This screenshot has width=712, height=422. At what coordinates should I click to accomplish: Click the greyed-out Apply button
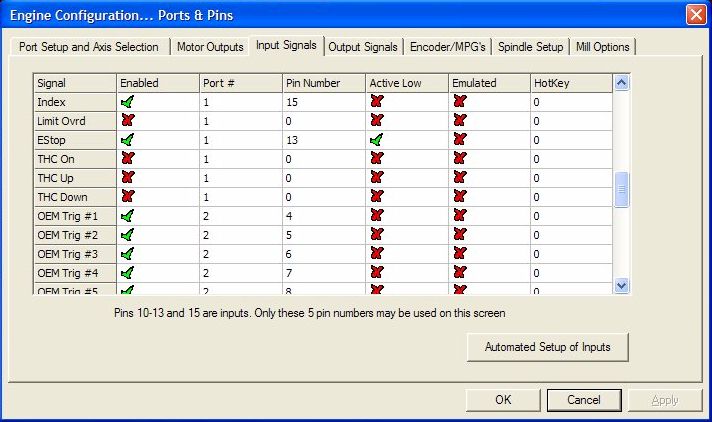click(665, 400)
